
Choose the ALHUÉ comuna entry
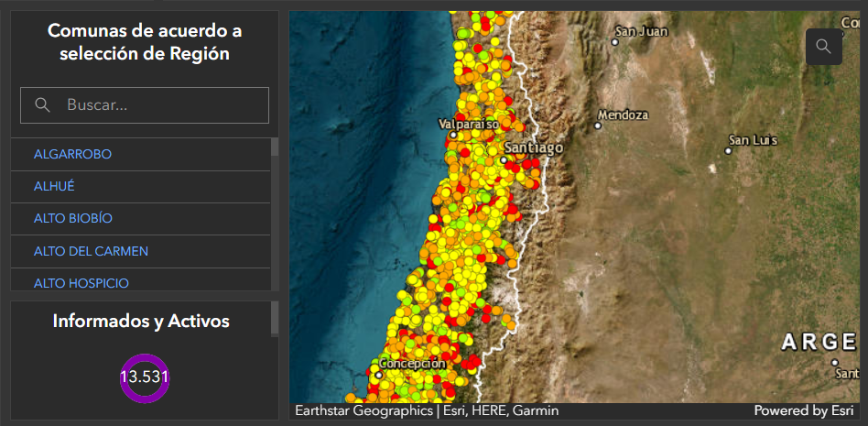[x=54, y=186]
